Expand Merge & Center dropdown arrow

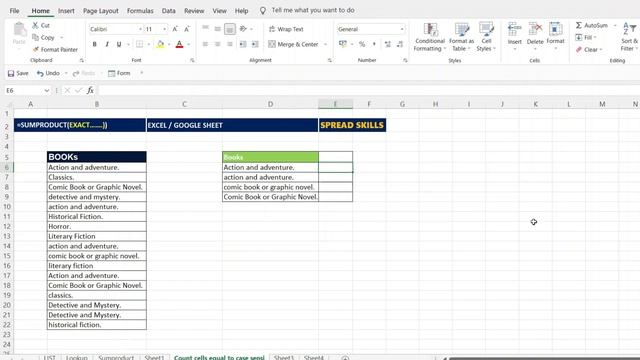(325, 44)
